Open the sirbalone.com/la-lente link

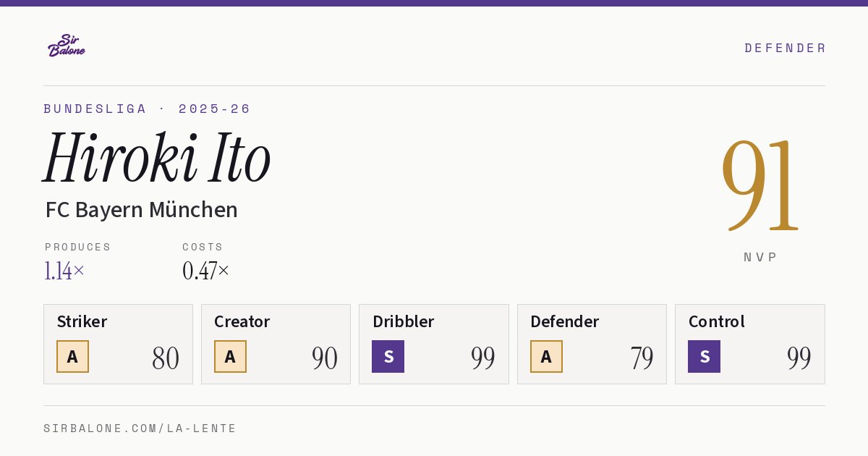pos(140,428)
